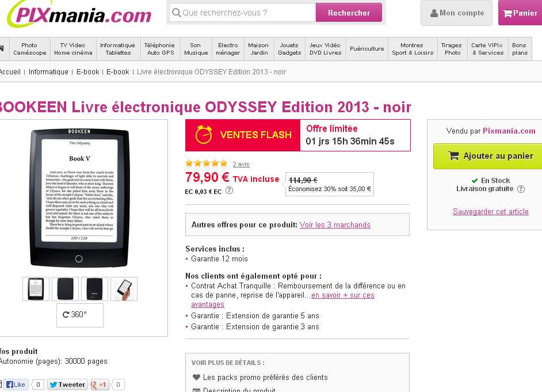
Task: Click the Twitter Tweeter button
Action: 67,385
